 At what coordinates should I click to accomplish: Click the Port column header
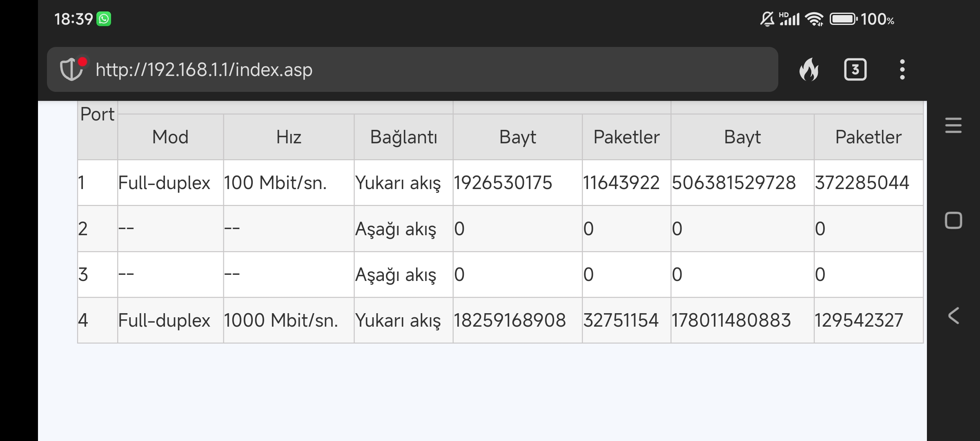tap(97, 114)
